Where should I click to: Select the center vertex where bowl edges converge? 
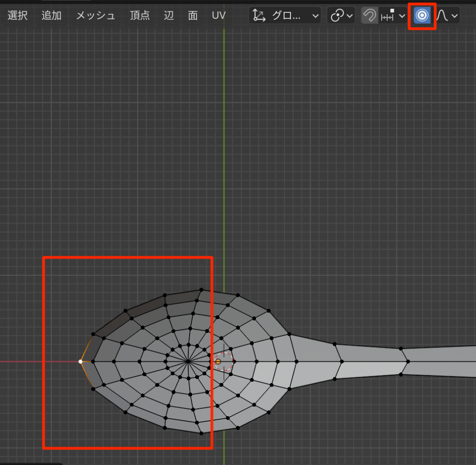[188, 361]
